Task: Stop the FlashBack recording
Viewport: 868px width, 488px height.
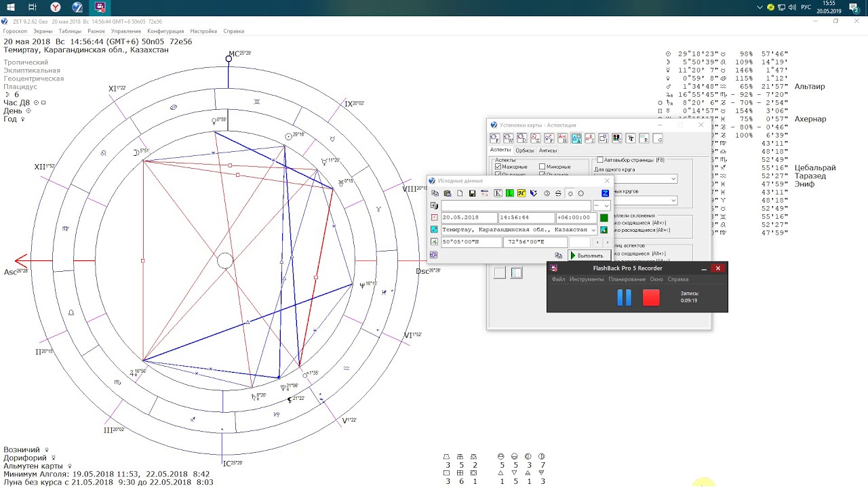Action: [651, 298]
